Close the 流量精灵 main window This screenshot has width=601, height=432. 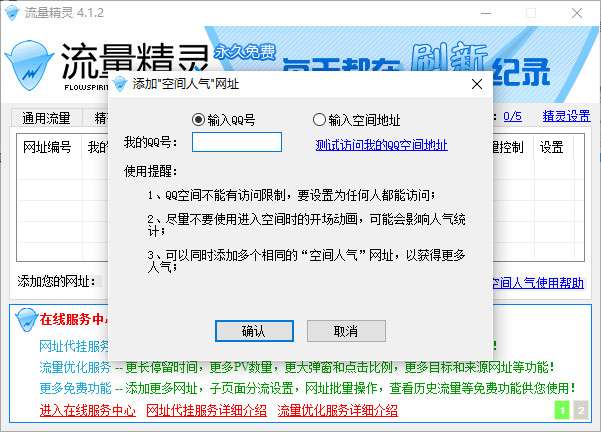pos(577,13)
